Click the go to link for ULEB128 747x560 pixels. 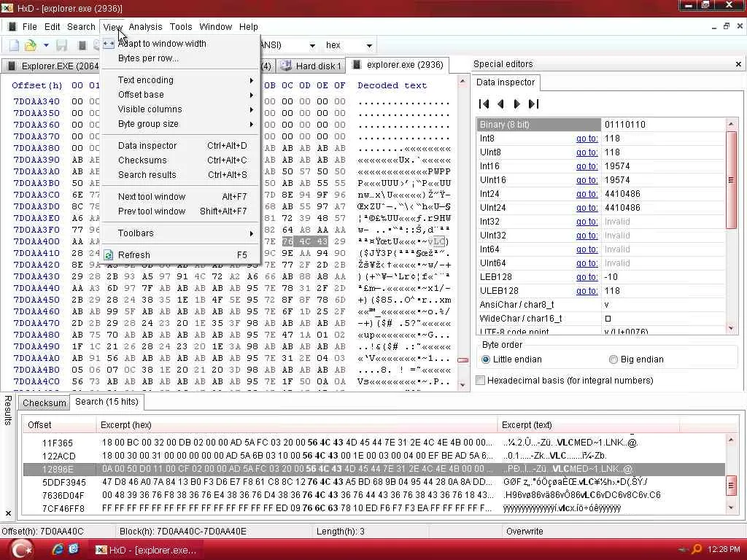click(587, 290)
